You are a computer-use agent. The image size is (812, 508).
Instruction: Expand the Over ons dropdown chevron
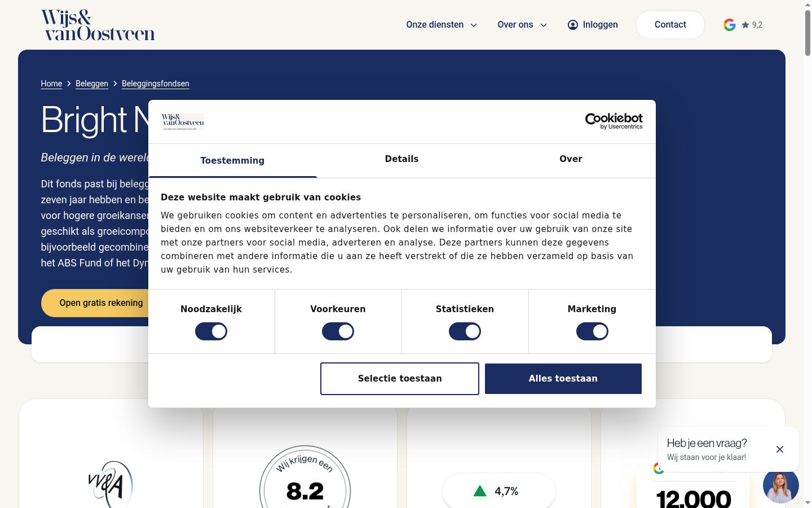[544, 25]
